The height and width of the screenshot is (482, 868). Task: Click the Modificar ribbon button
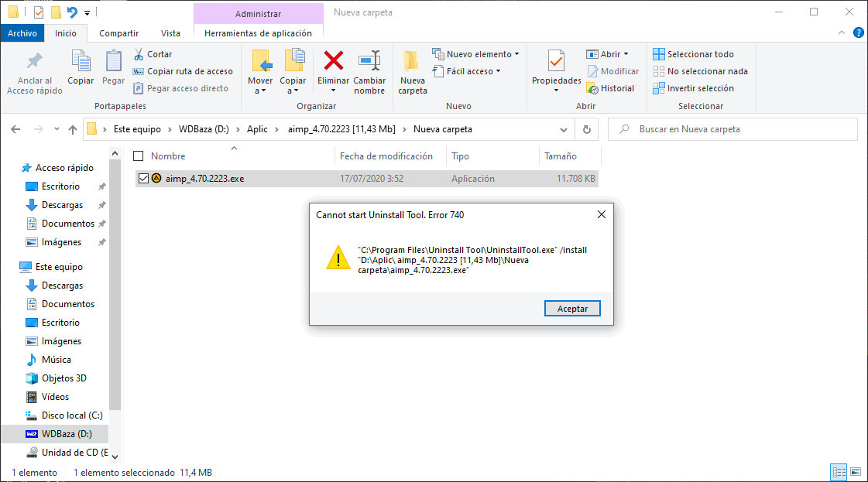(612, 71)
